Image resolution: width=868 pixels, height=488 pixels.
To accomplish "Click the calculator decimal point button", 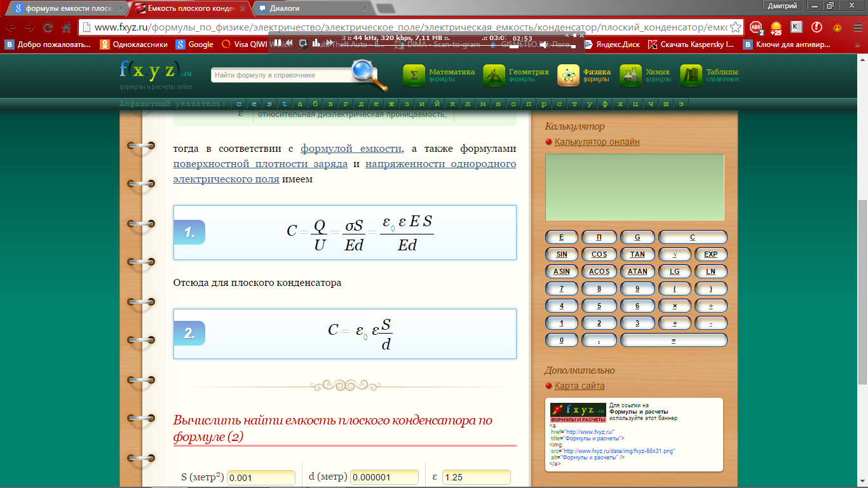I will (599, 341).
